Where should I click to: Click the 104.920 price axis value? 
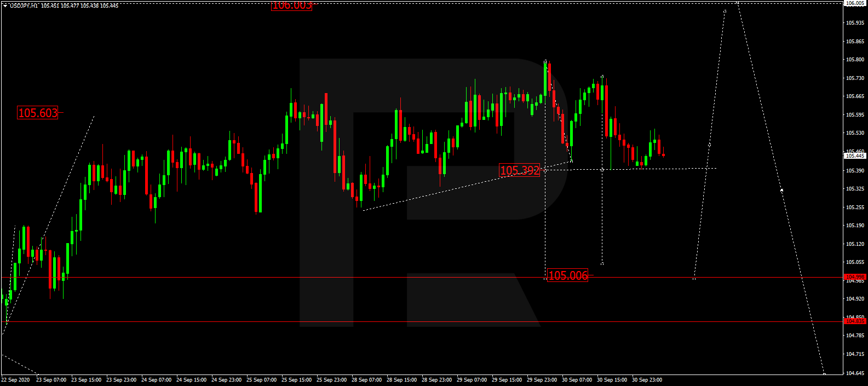[855, 299]
